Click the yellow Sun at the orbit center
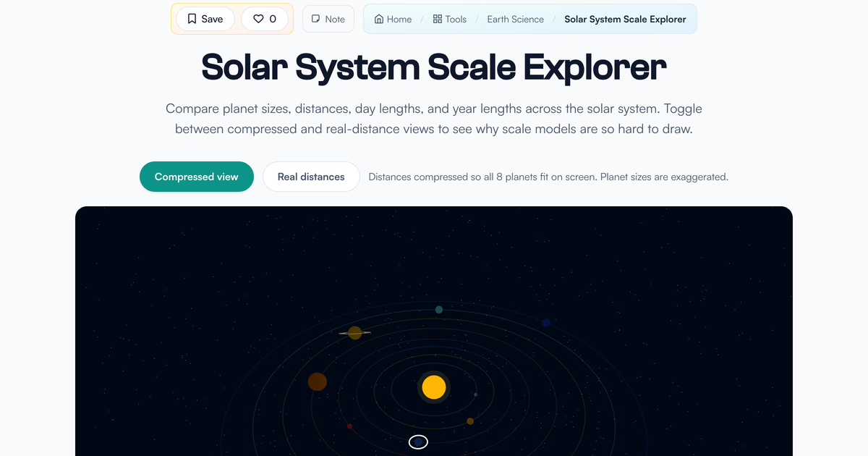The image size is (868, 456). point(434,387)
